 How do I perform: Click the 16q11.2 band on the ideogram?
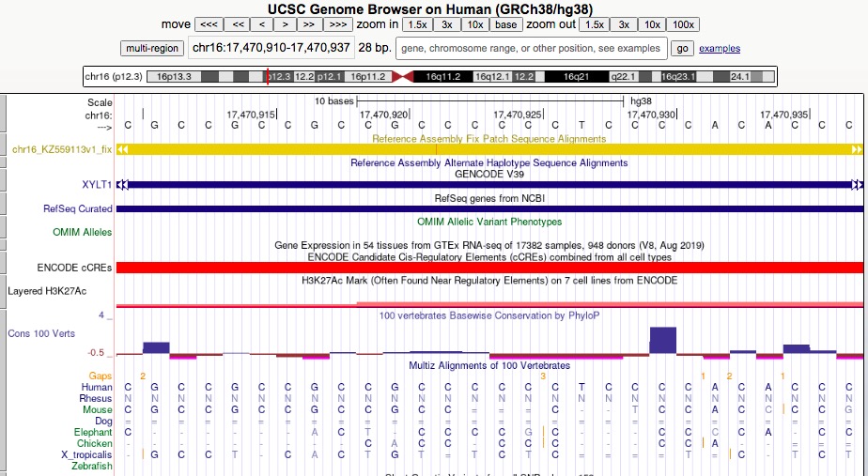click(x=442, y=76)
